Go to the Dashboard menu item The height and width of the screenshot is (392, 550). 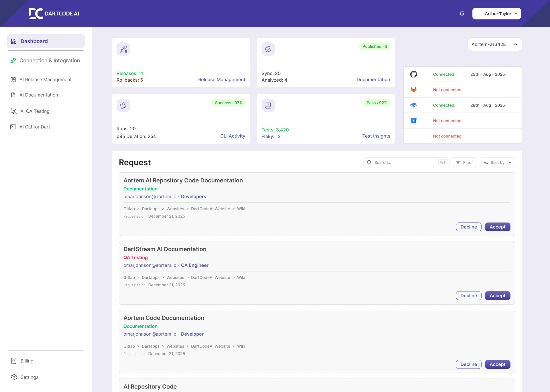(46, 41)
